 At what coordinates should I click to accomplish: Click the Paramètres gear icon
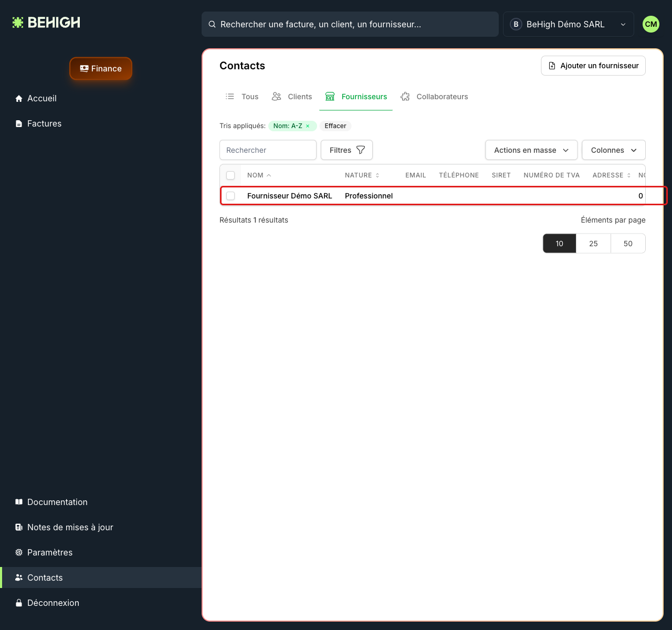[19, 552]
